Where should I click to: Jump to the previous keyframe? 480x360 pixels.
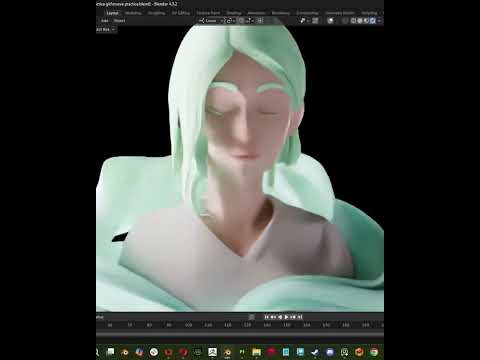[x=273, y=317]
